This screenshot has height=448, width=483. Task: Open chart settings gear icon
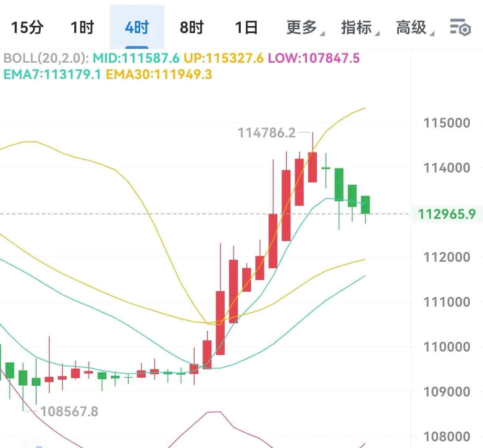[x=460, y=27]
